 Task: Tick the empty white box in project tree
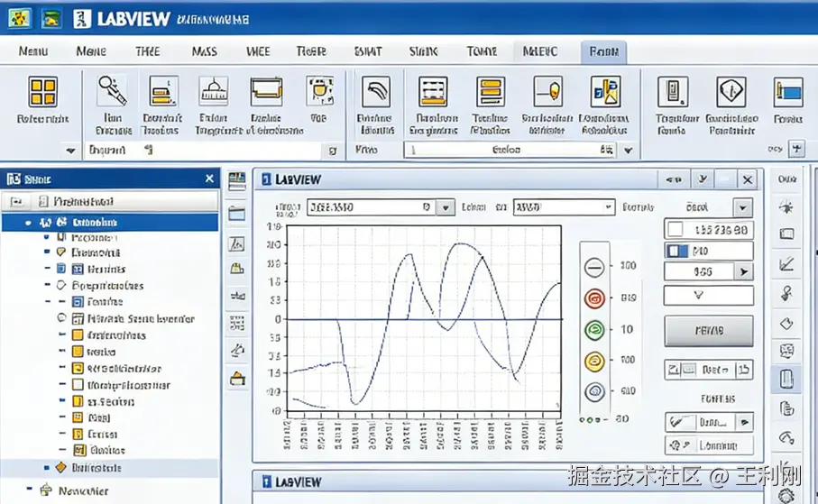tap(78, 385)
